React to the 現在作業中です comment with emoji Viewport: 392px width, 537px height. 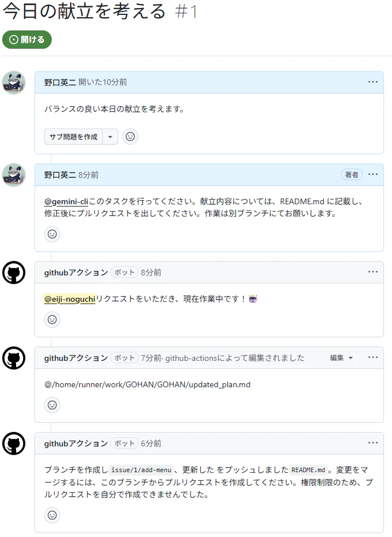click(x=52, y=320)
